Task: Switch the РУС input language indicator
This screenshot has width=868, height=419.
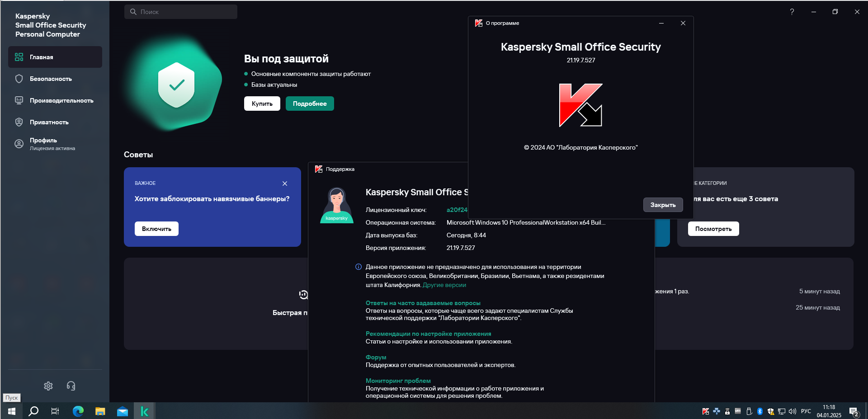Action: click(806, 411)
